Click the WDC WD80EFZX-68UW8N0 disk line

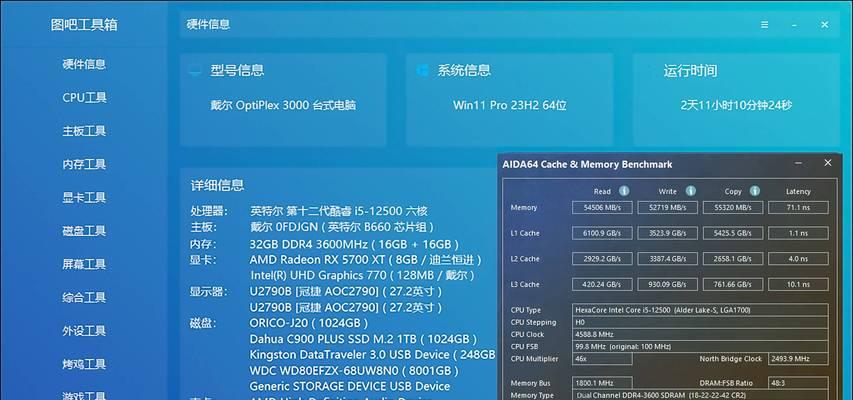point(354,371)
